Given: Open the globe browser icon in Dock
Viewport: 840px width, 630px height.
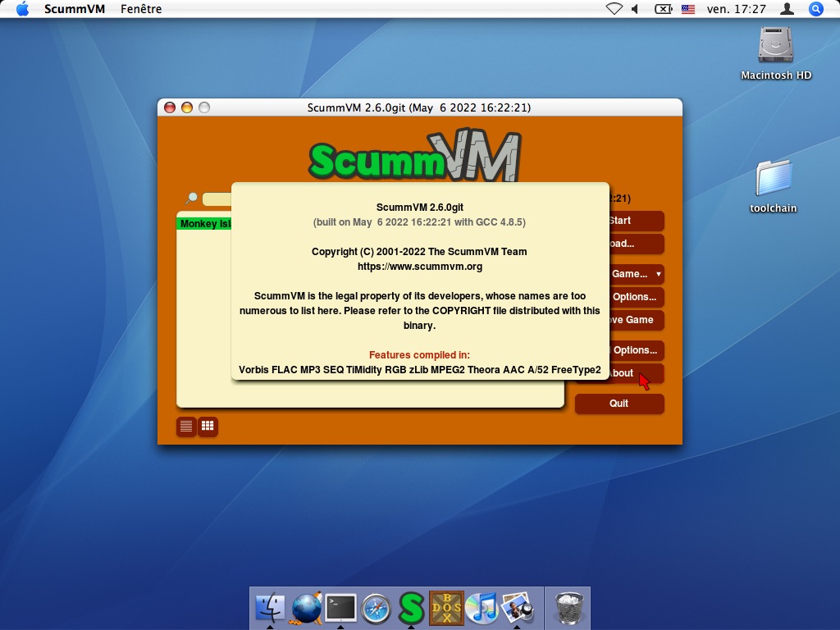Looking at the screenshot, I should pos(306,608).
